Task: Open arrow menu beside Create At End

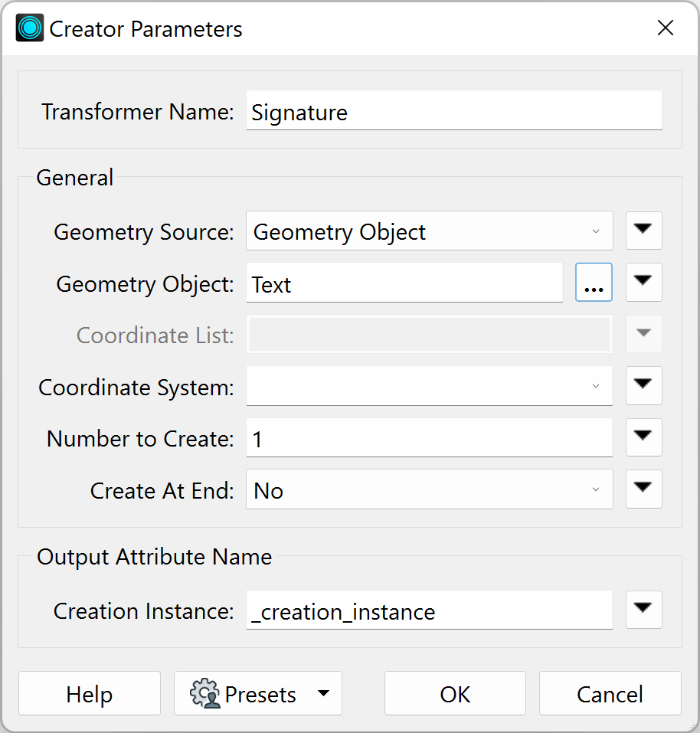Action: coord(643,489)
